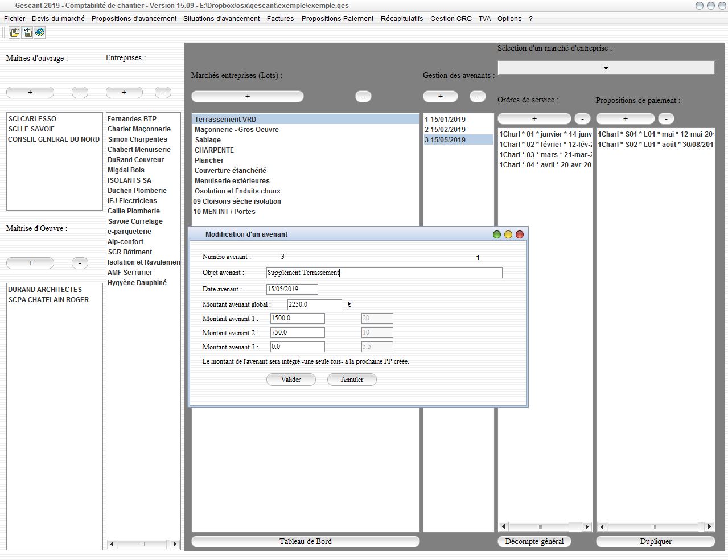Image resolution: width=728 pixels, height=560 pixels.
Task: Open the Situations d'avancement menu
Action: coord(221,19)
